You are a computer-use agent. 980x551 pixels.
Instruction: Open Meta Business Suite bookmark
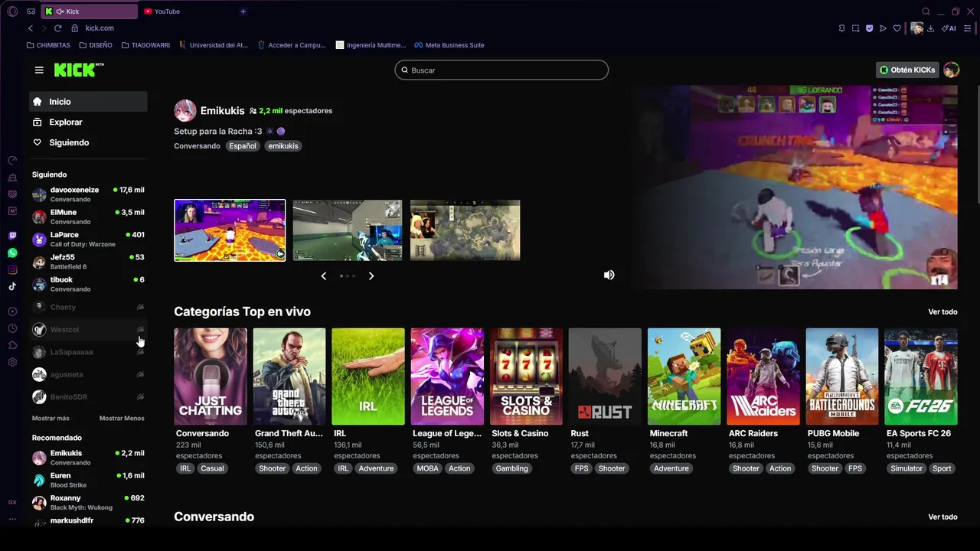coord(449,45)
